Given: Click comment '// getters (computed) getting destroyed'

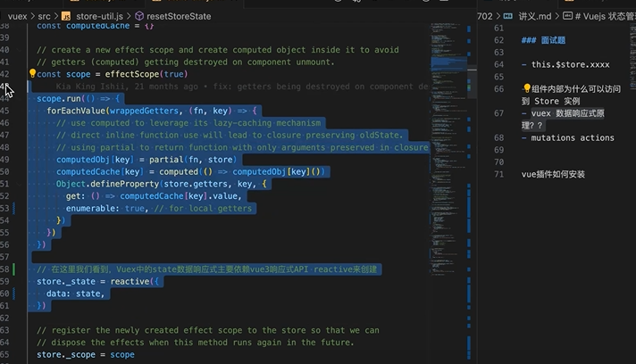Looking at the screenshot, I should 186,62.
